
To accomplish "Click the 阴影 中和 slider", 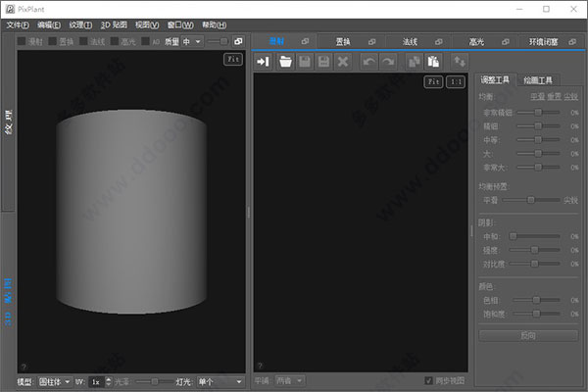I will 534,236.
